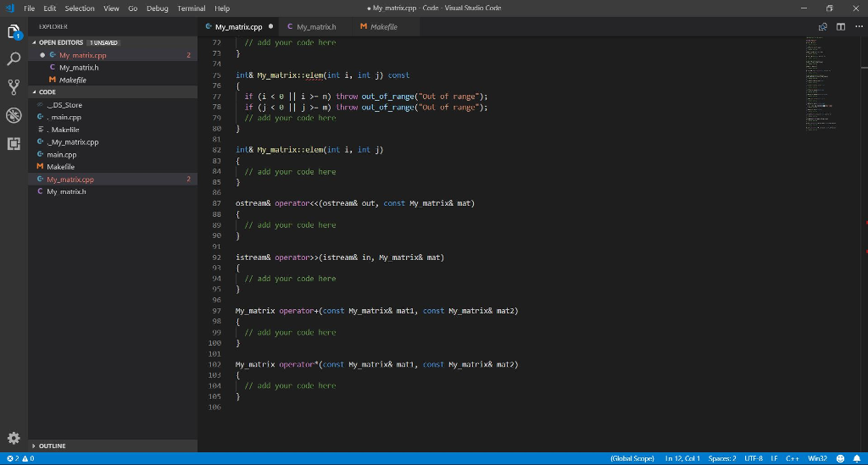
Task: Open ._Makefile in the file tree
Action: pos(113,130)
